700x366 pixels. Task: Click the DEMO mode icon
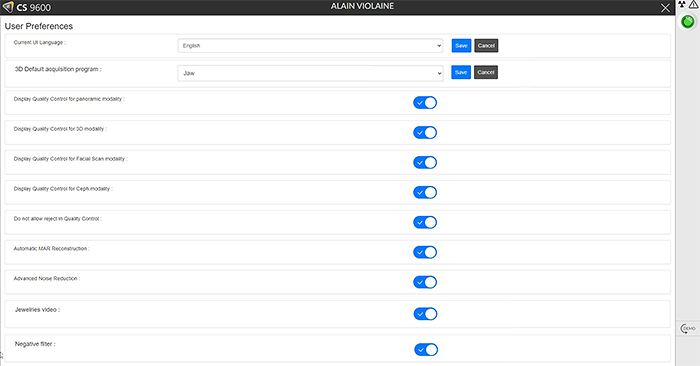688,329
